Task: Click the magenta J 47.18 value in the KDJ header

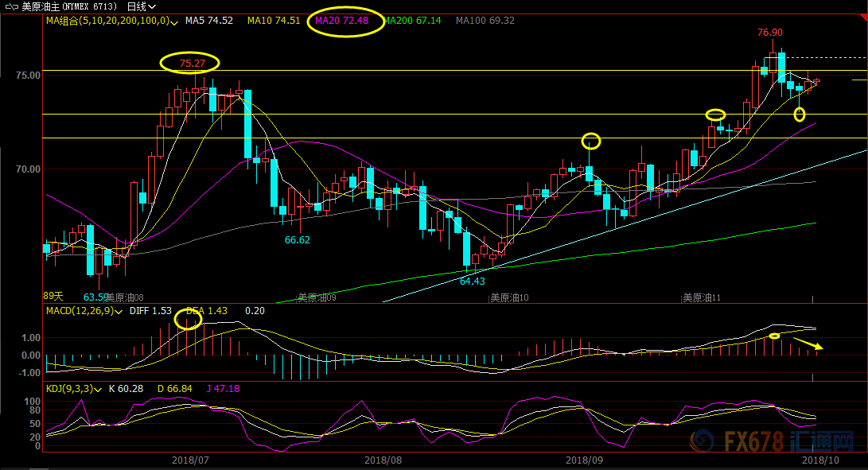Action: tap(222, 389)
